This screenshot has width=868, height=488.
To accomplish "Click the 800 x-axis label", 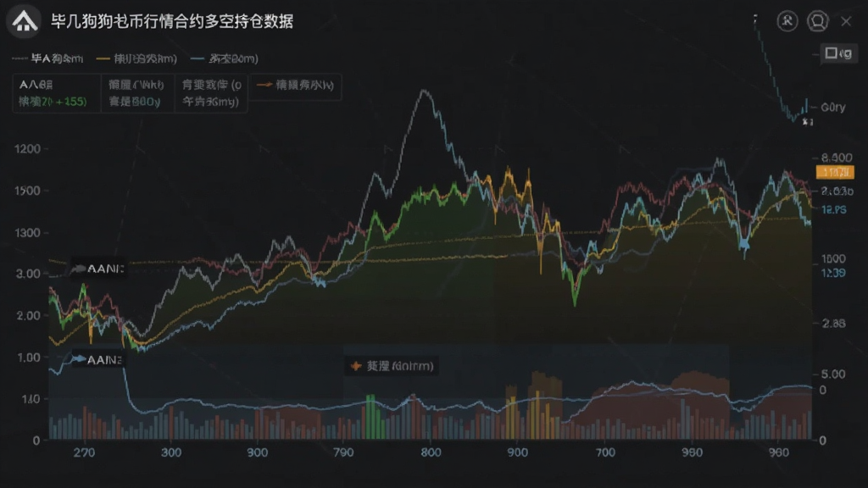I will click(431, 452).
